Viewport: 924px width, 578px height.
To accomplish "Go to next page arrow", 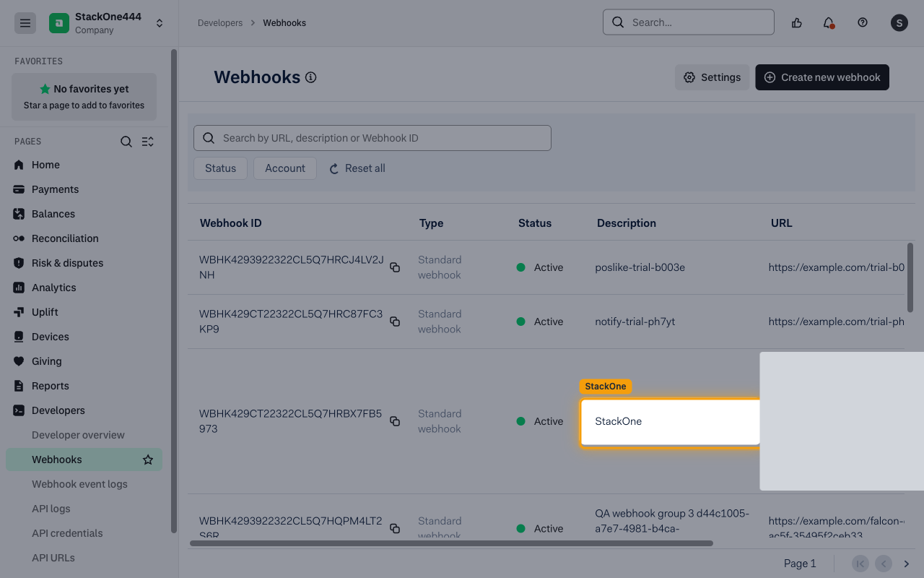I will (907, 564).
